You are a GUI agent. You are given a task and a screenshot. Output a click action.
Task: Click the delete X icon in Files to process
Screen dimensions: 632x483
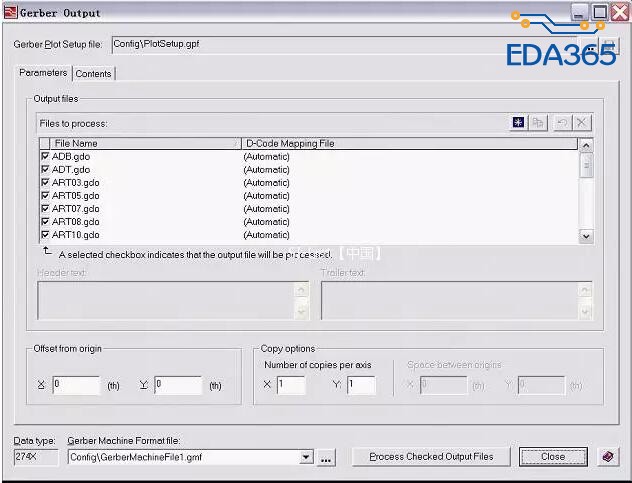coord(582,122)
